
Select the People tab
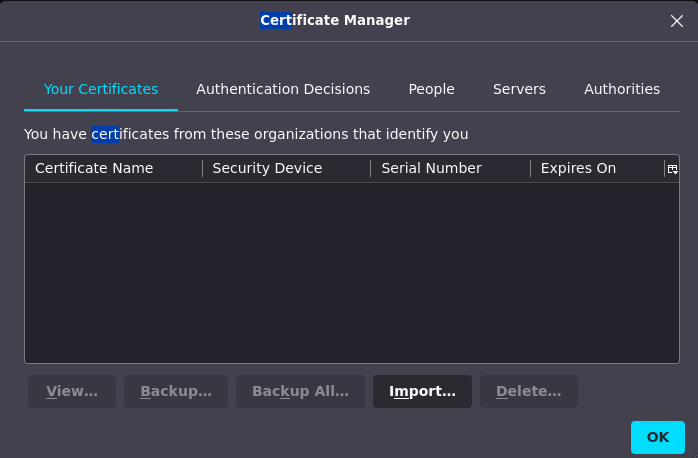click(x=431, y=89)
